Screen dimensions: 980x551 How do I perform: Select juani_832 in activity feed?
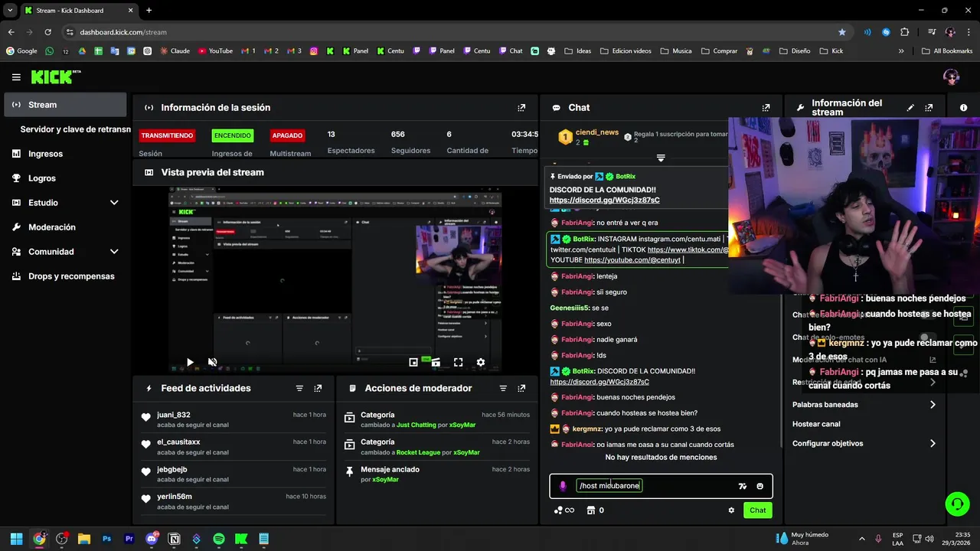(173, 415)
